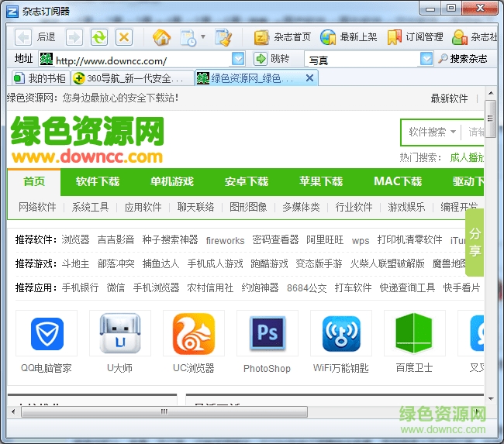Click the Back navigation arrow
Screen dimensions: 504x444
[x=24, y=37]
